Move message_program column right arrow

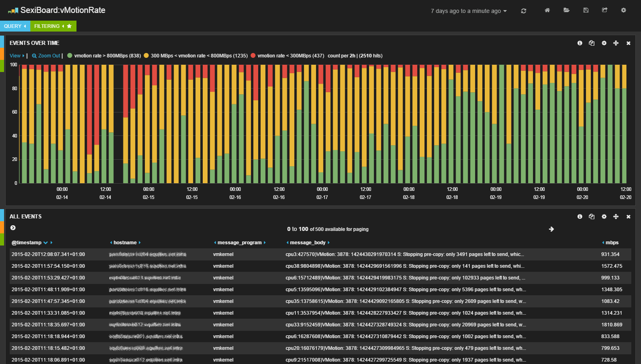[265, 243]
